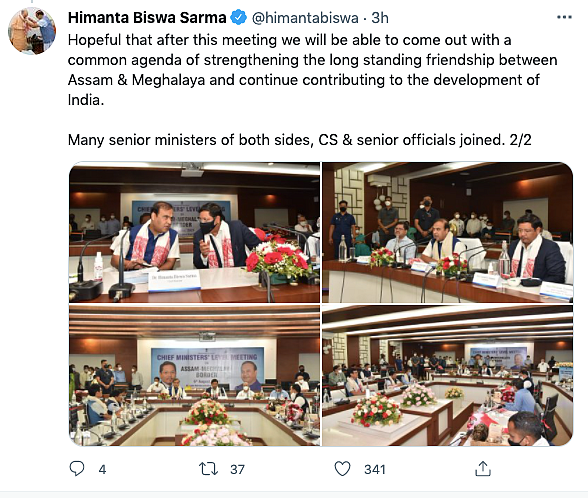Click the line ending with 2/2
The height and width of the screenshot is (498, 588).
(x=300, y=140)
